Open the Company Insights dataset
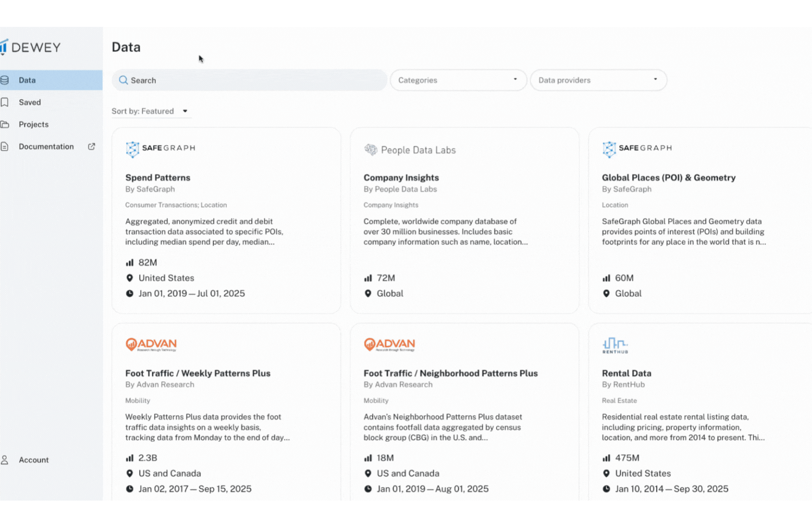Image resolution: width=812 pixels, height=527 pixels. [401, 177]
